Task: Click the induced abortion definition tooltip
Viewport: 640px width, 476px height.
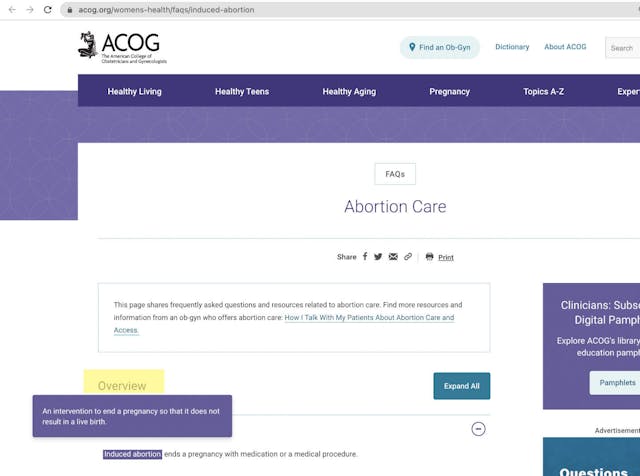Action: [x=132, y=416]
